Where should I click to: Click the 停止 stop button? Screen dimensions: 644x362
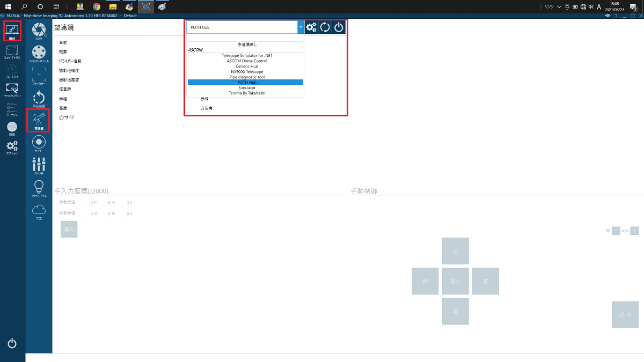pyautogui.click(x=456, y=281)
